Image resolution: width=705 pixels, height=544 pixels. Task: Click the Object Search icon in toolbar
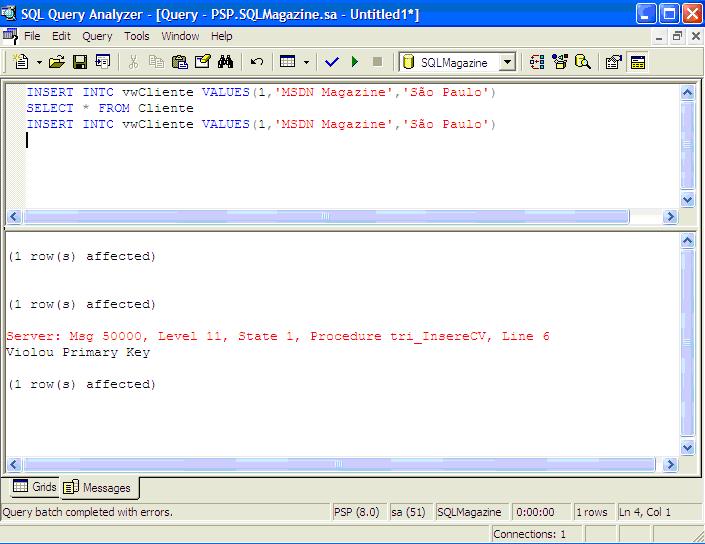pyautogui.click(x=582, y=62)
